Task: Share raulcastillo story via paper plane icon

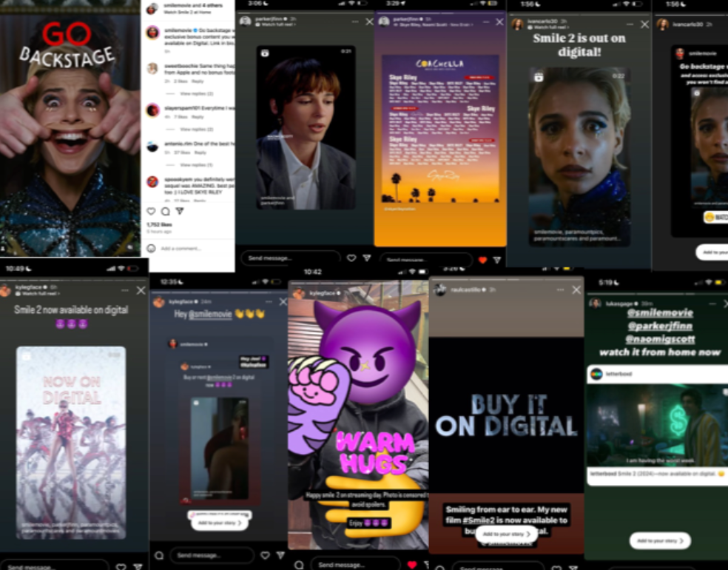Action: coord(573,568)
